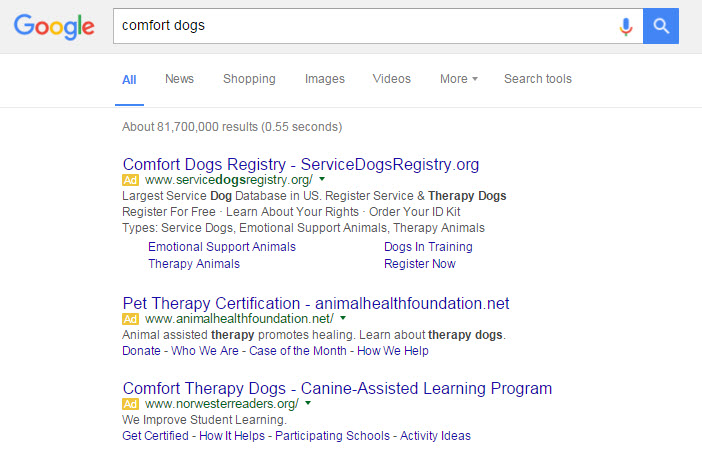The image size is (702, 457).
Task: Open the Videos tab
Action: [392, 79]
